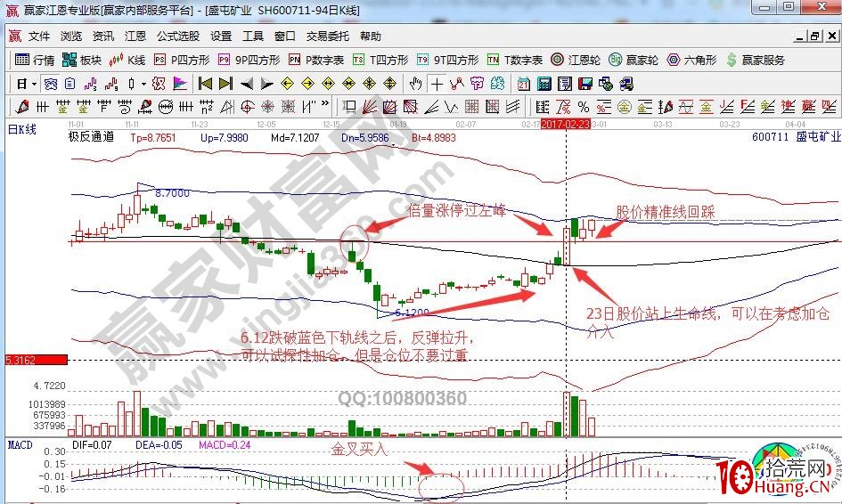The width and height of the screenshot is (842, 504).
Task: Select the grid square drawing tool
Action: coord(471,107)
